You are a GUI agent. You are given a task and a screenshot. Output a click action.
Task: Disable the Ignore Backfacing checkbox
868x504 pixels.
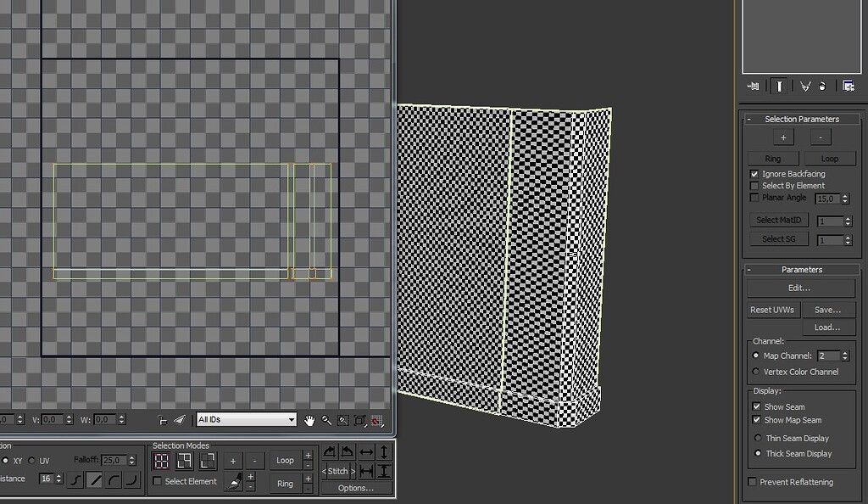(754, 174)
